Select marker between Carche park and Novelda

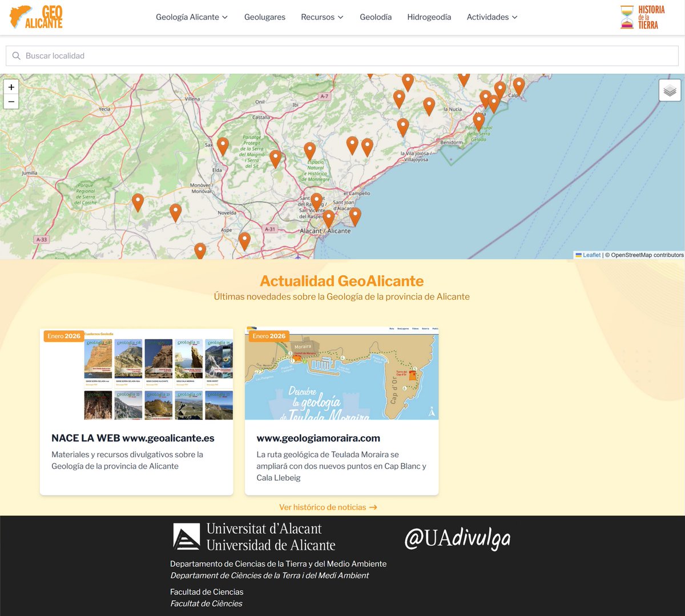point(175,212)
